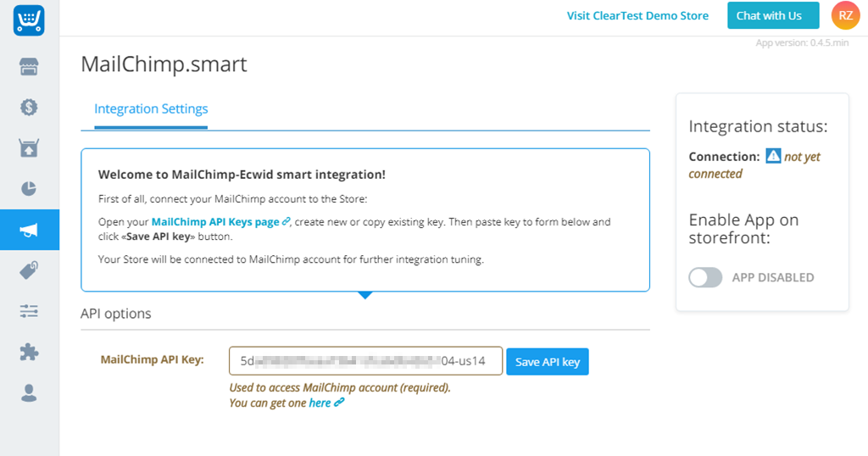Open the person profile icon in sidebar
Screen dimensions: 868x456
(x=29, y=393)
